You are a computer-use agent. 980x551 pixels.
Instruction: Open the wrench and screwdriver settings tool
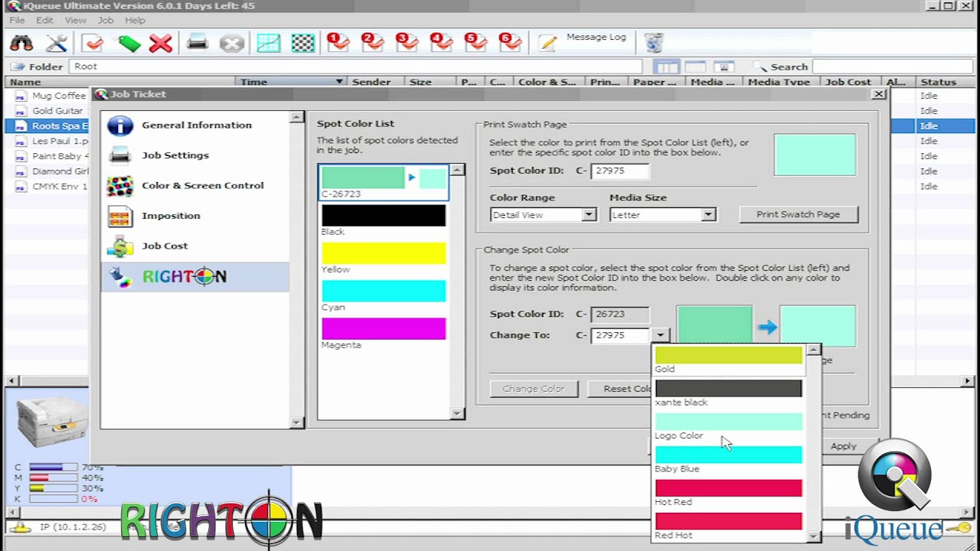pos(57,43)
